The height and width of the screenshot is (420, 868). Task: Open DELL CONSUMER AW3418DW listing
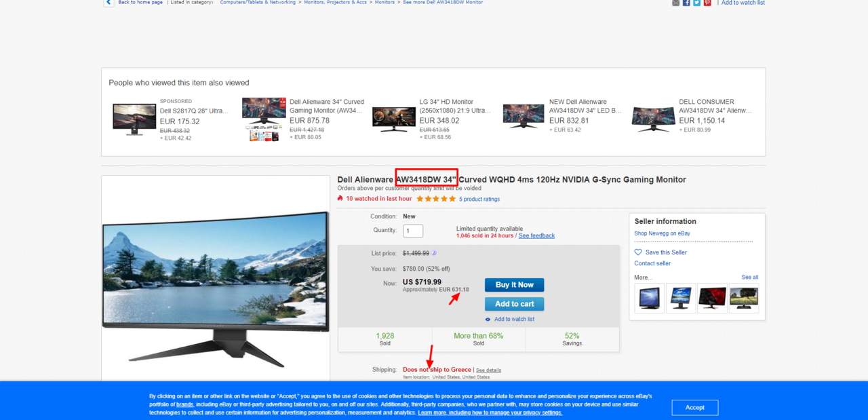click(x=715, y=106)
